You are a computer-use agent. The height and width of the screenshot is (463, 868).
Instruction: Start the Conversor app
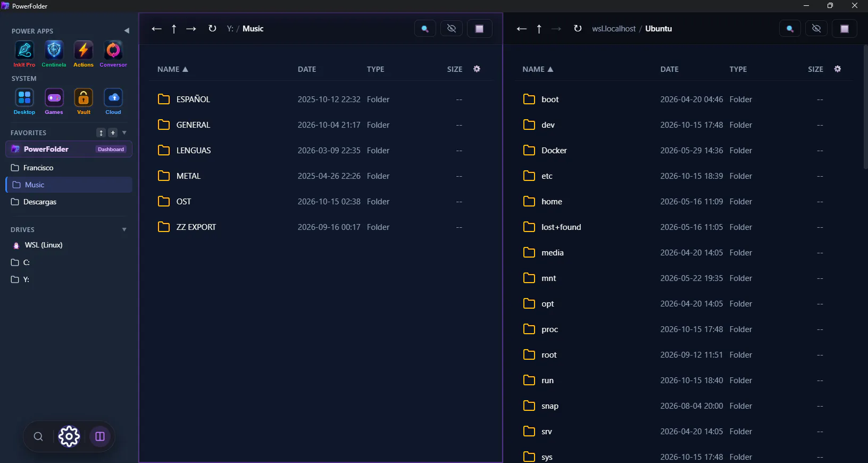(x=113, y=54)
